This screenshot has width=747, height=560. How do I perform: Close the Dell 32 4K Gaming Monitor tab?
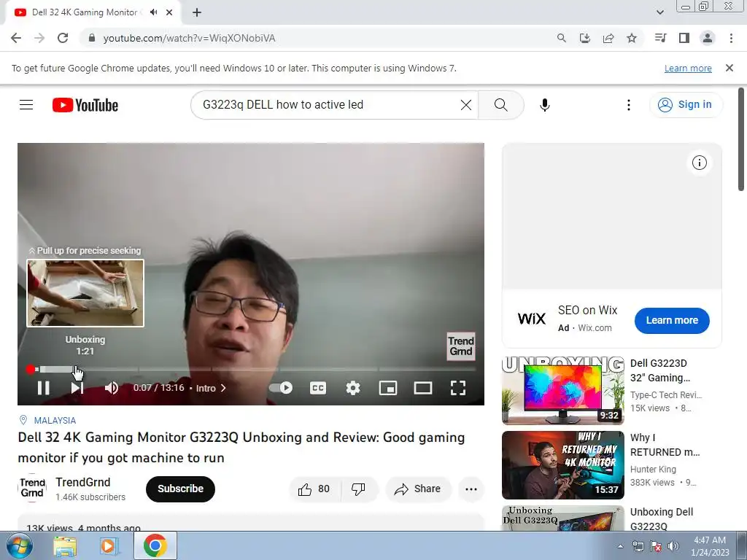tap(169, 12)
